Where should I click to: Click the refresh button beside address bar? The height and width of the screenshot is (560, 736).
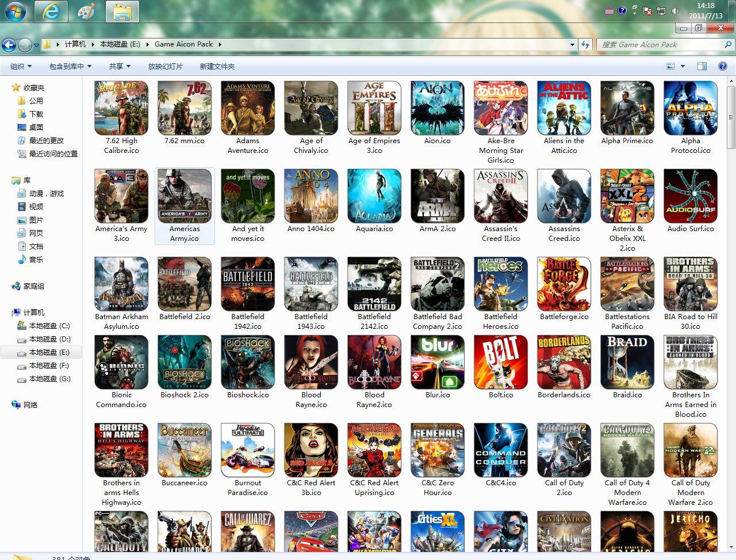pyautogui.click(x=585, y=44)
